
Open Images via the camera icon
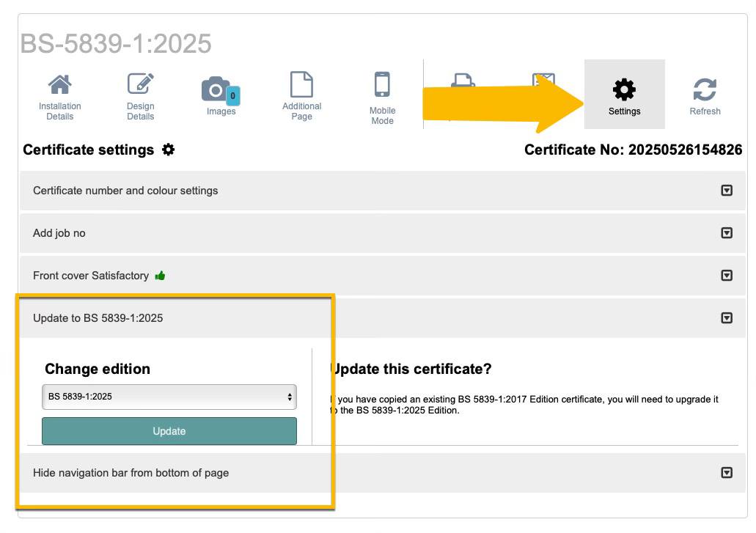[216, 89]
